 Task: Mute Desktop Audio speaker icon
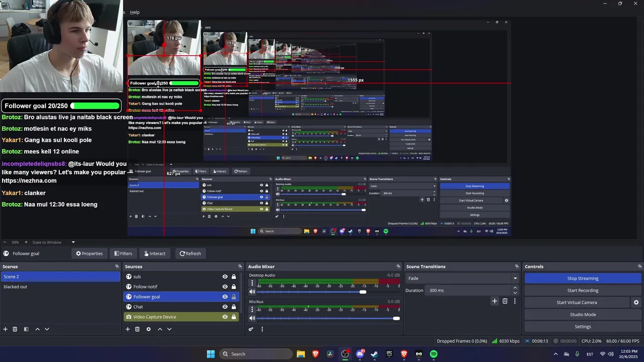click(252, 292)
